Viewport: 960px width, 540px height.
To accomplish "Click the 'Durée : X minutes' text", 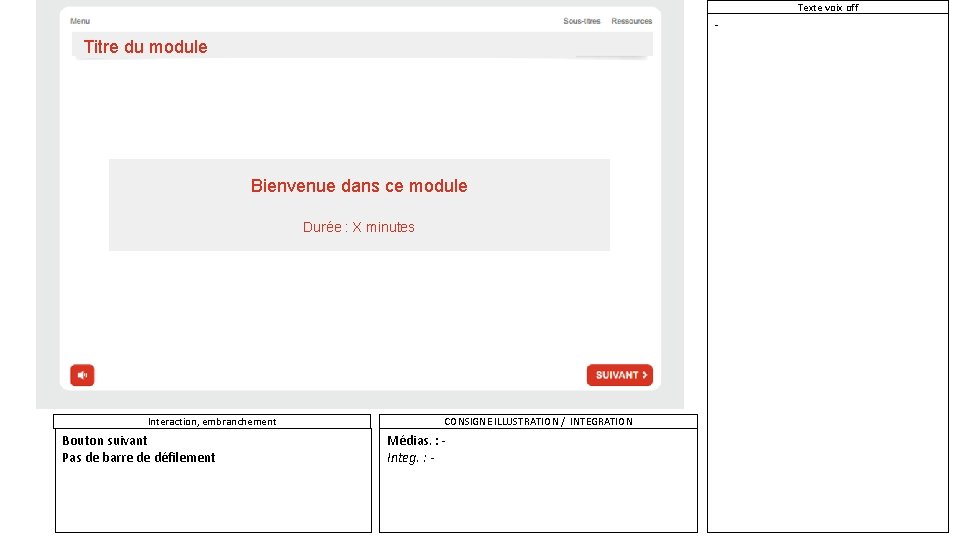I will pos(359,227).
